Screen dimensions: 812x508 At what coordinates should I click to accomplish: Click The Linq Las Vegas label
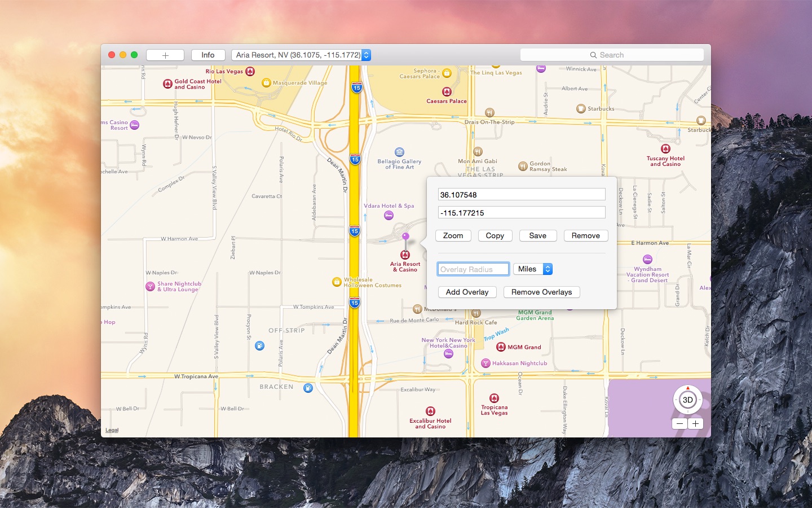coord(496,73)
